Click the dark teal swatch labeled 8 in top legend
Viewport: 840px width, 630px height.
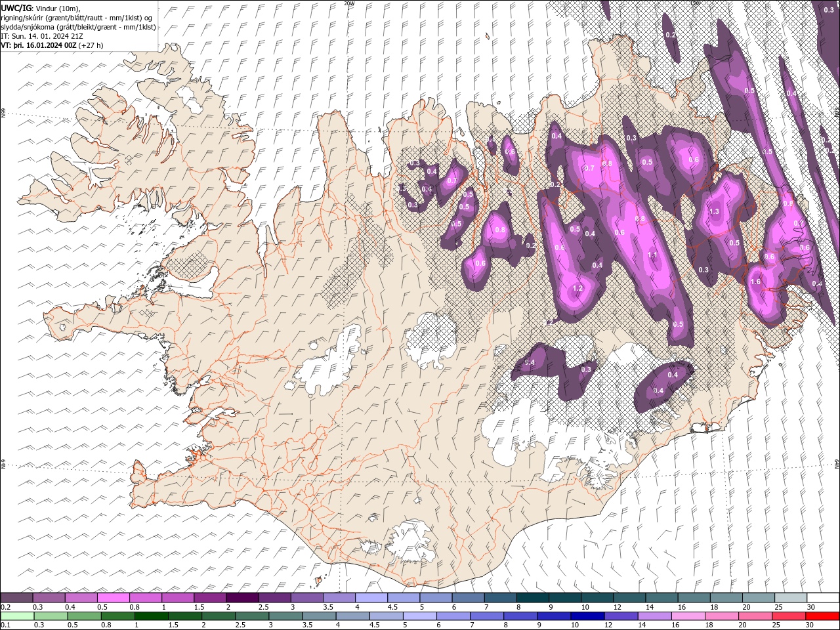tap(532, 597)
